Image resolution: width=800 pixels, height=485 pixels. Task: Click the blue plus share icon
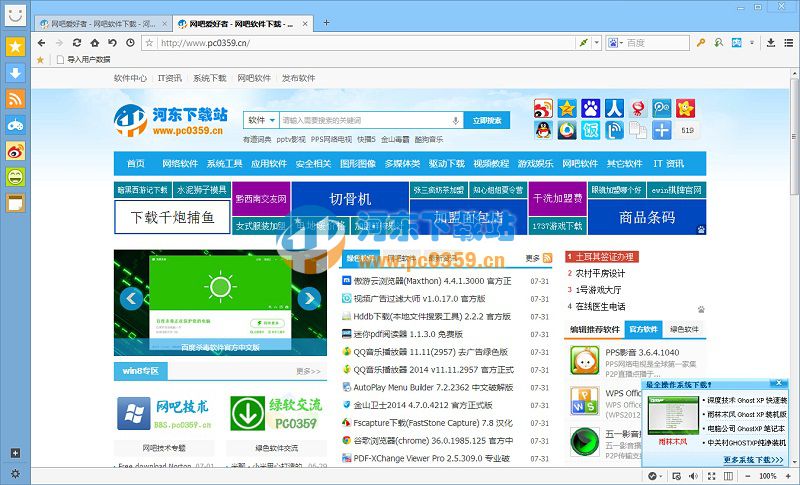(x=662, y=131)
